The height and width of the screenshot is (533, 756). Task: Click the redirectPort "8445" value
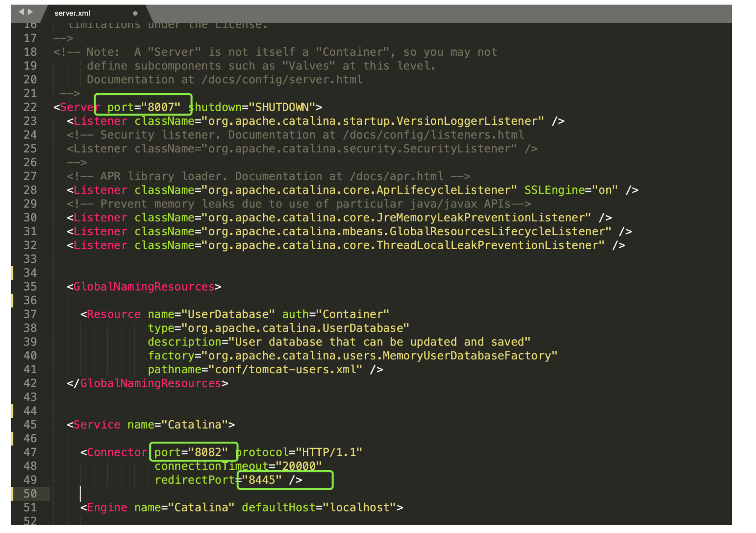click(262, 480)
